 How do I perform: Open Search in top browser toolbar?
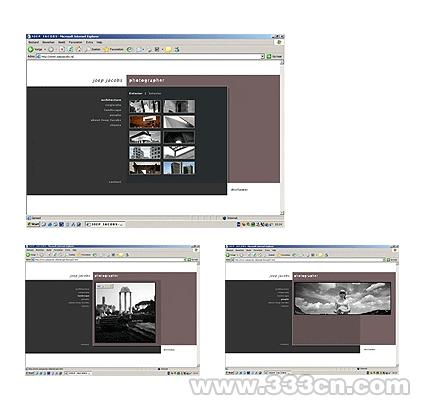tap(93, 49)
